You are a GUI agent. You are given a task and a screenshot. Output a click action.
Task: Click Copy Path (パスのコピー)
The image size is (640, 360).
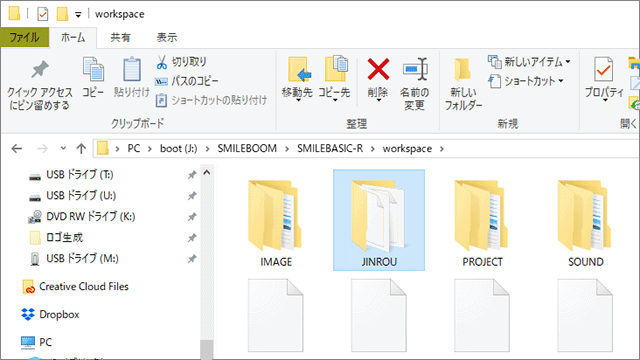pos(187,81)
